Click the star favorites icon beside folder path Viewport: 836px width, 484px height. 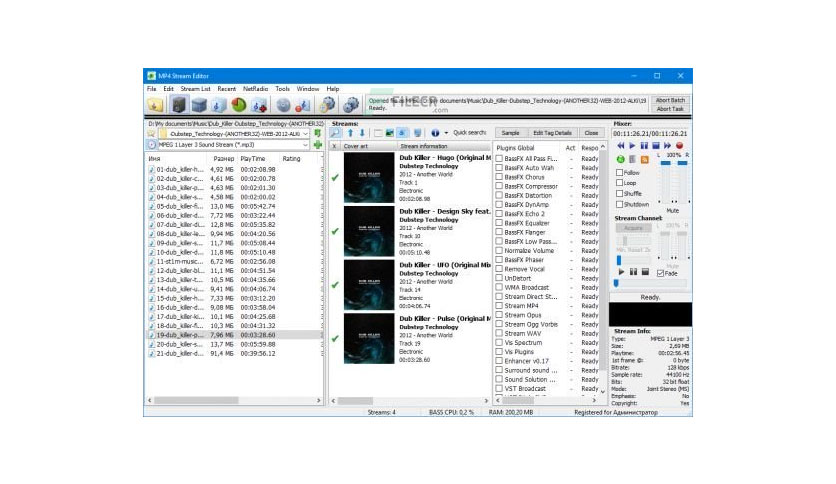pos(151,133)
